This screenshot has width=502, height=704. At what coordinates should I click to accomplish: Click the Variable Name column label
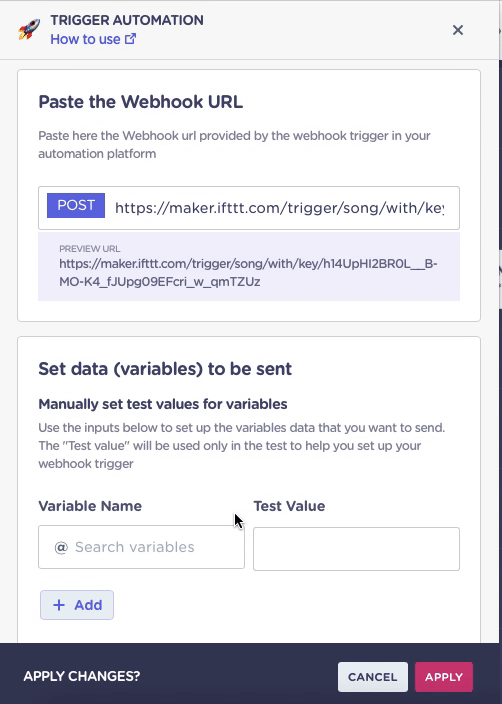coord(90,506)
